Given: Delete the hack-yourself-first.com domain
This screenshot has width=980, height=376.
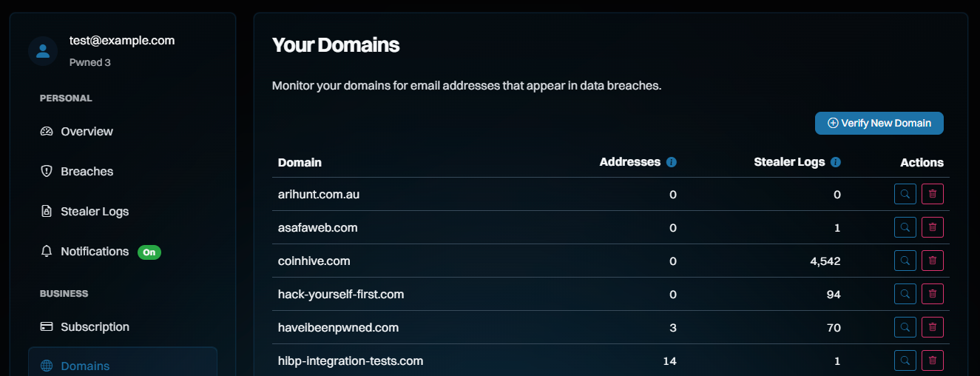Looking at the screenshot, I should tap(933, 294).
